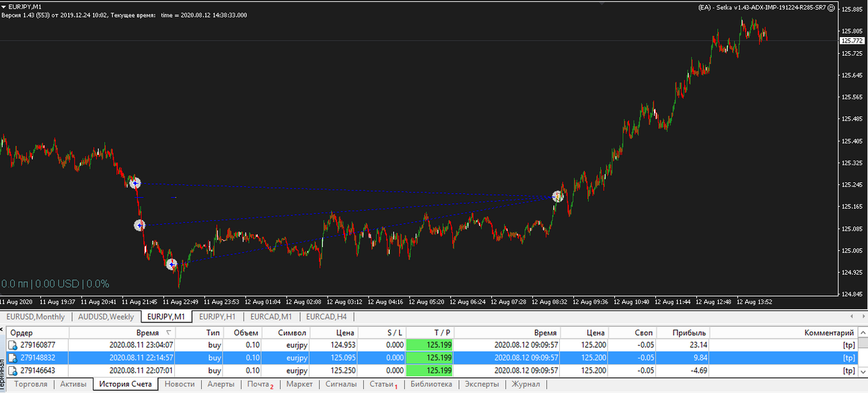This screenshot has height=393, width=868.
Task: Click the take-profit close marker on chart
Action: click(558, 196)
